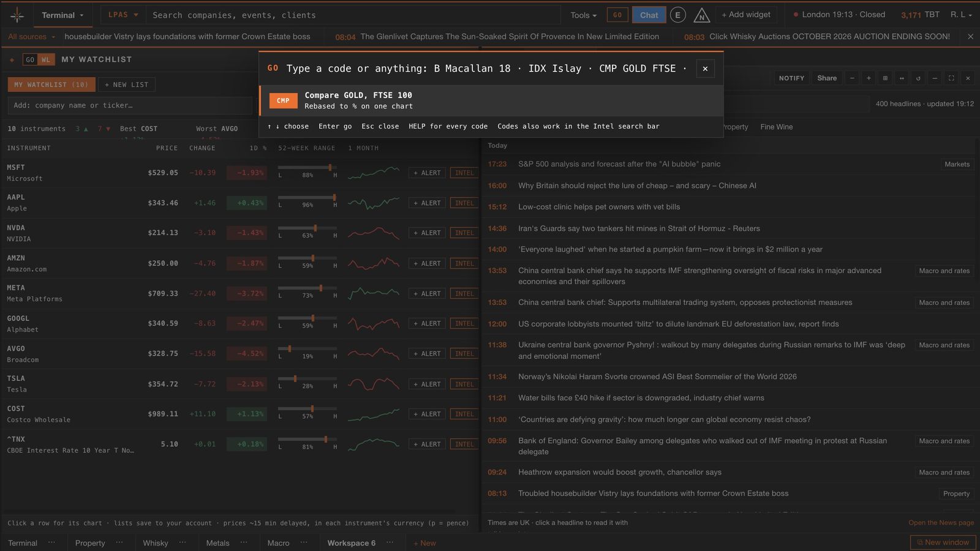This screenshot has height=551, width=980.
Task: Refresh the news panel with reload icon
Action: 918,78
